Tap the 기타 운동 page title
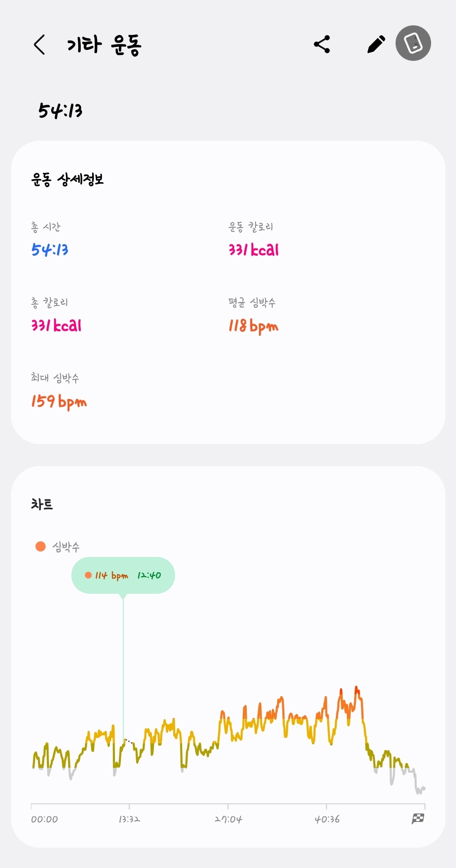Screen dimensions: 456x868 click(104, 45)
